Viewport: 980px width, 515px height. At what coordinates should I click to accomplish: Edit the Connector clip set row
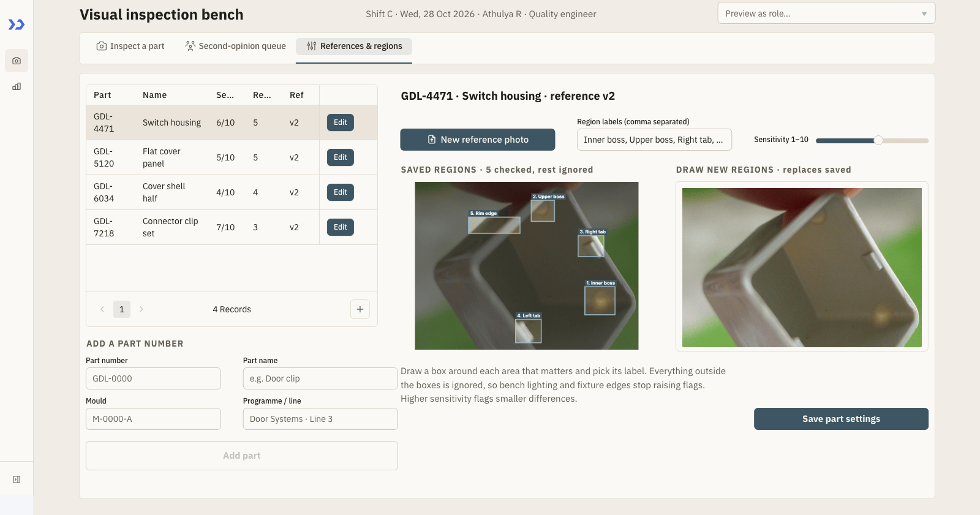click(341, 227)
